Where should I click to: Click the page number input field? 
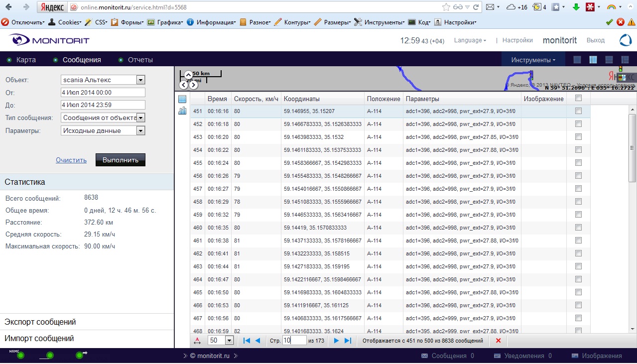tap(294, 341)
